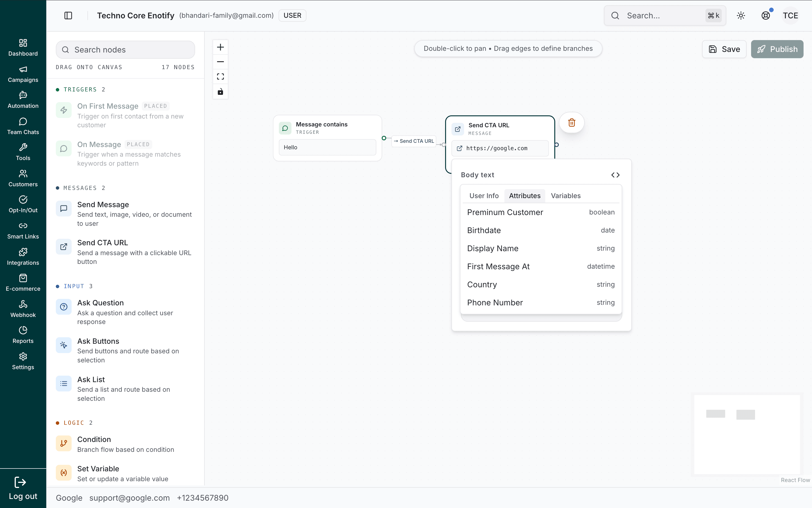Open Tools wrench section

(x=23, y=152)
